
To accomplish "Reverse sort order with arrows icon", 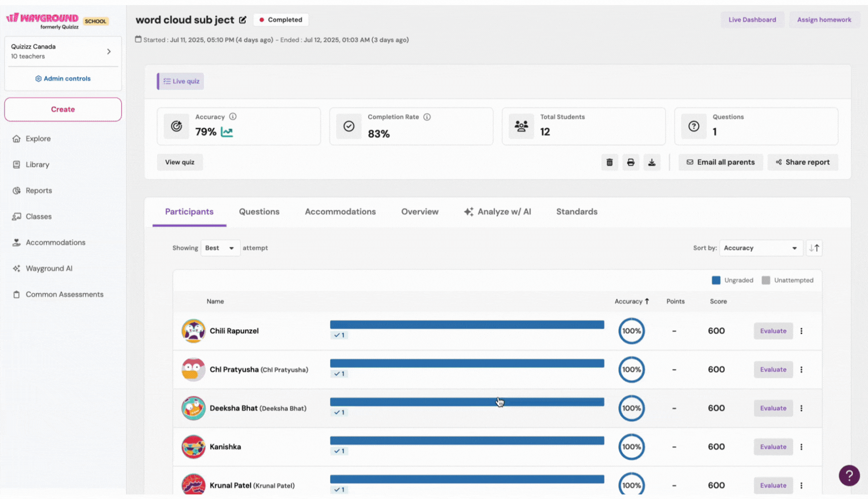I will pyautogui.click(x=814, y=248).
